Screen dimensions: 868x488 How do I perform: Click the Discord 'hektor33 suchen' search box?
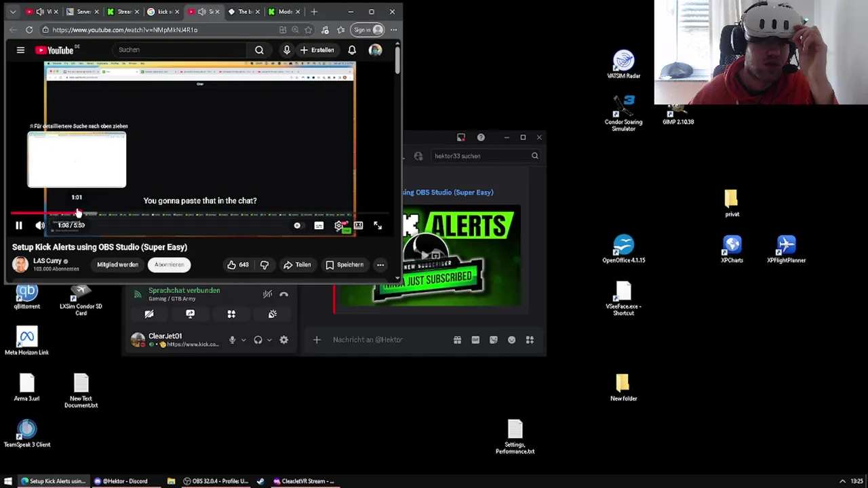486,156
